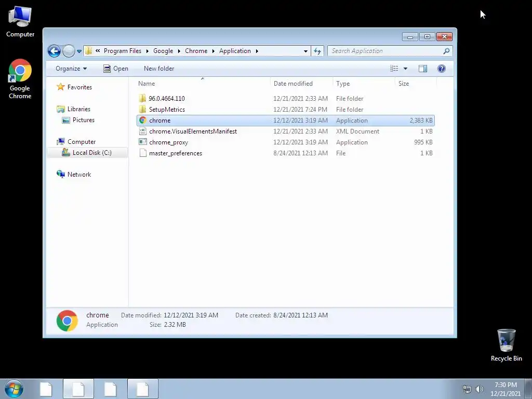Expand arrow after Program Files breadcrumb
Viewport: 532px width, 399px height.
[147, 51]
